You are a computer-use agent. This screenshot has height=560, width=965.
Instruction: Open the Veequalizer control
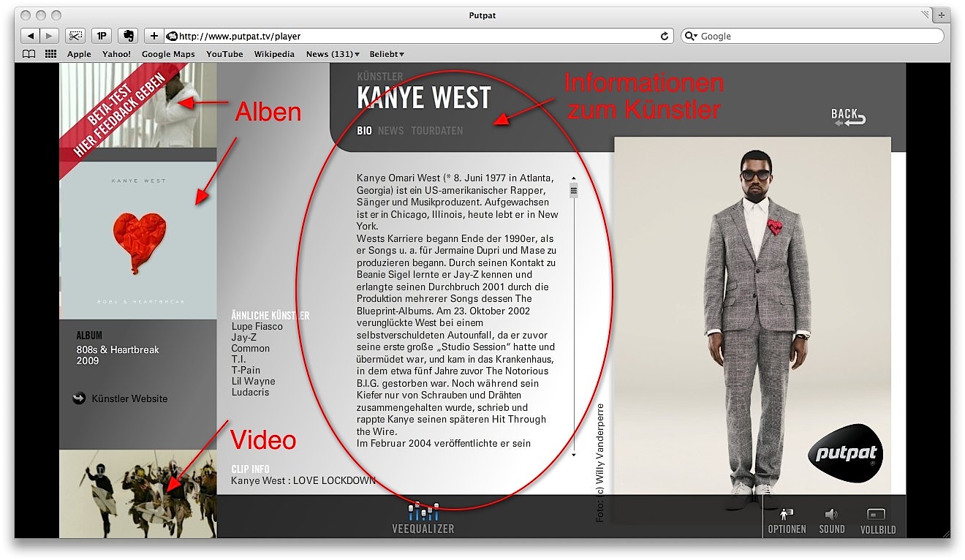coord(423,518)
